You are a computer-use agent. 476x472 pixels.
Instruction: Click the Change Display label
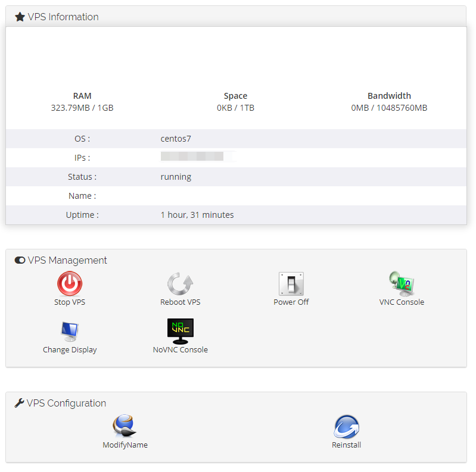(70, 350)
